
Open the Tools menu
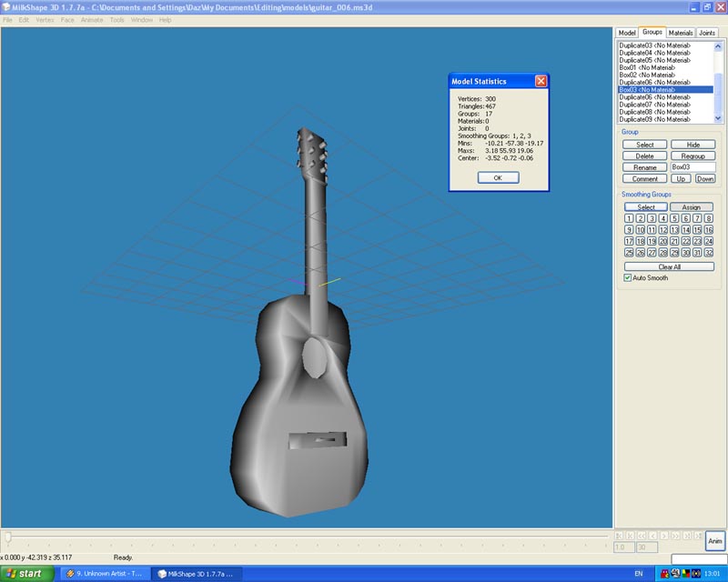[x=117, y=20]
